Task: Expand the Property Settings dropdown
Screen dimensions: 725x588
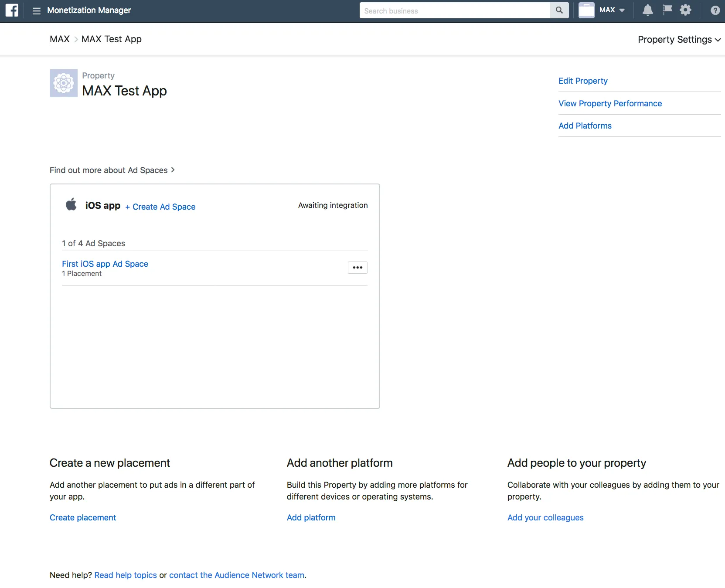Action: (x=679, y=40)
